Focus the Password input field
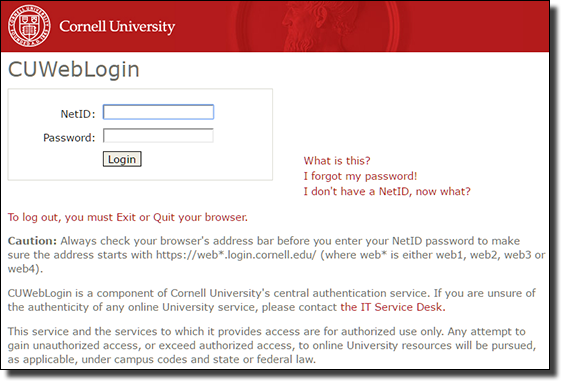Image resolution: width=570 pixels, height=390 pixels. [158, 136]
